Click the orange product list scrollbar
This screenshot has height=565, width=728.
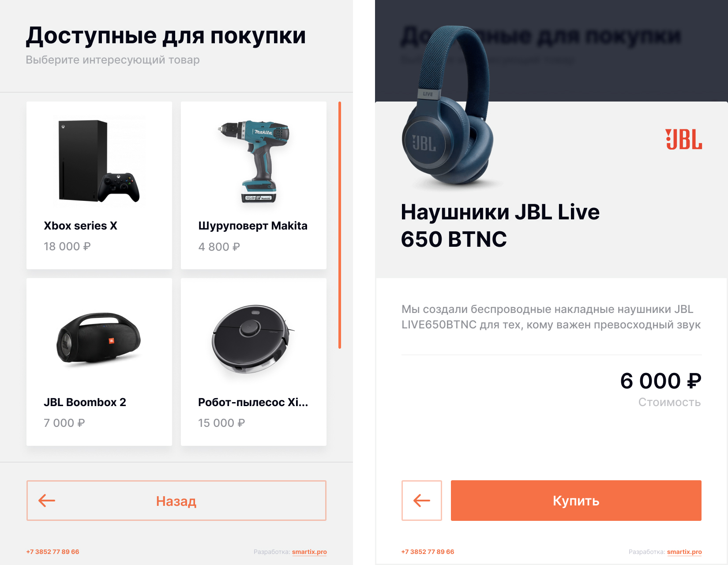(340, 225)
